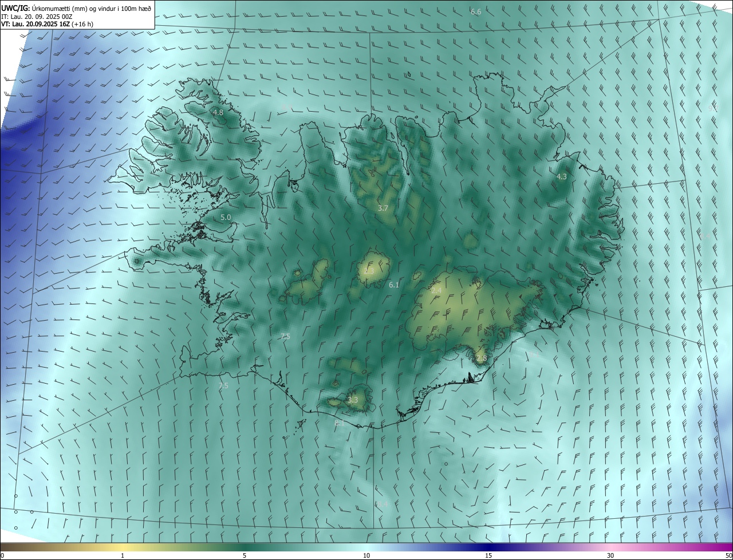
Task: Click the 2.8 value near the southeast coast
Action: [x=481, y=358]
